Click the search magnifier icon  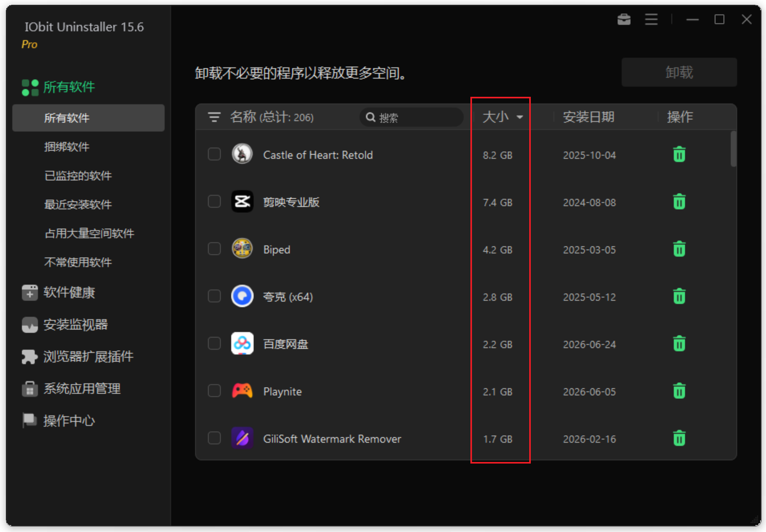click(370, 117)
